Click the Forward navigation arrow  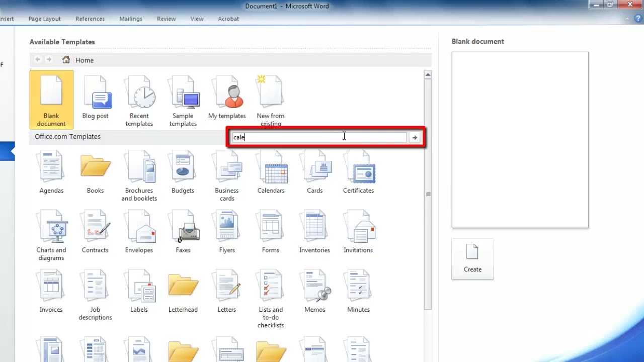49,60
